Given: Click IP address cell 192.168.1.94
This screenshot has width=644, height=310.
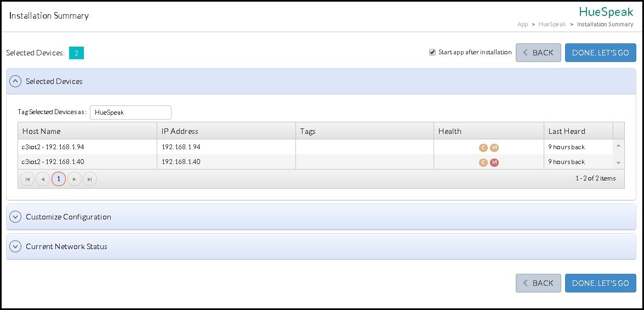Looking at the screenshot, I should pos(226,147).
